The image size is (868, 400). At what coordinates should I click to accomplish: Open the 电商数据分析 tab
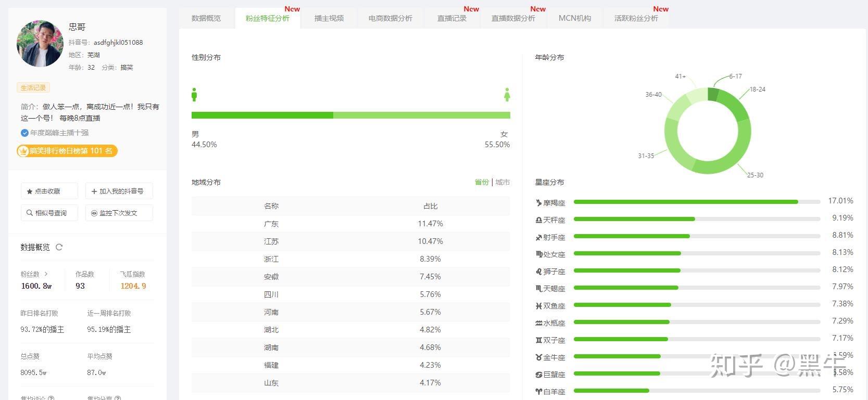pos(390,18)
